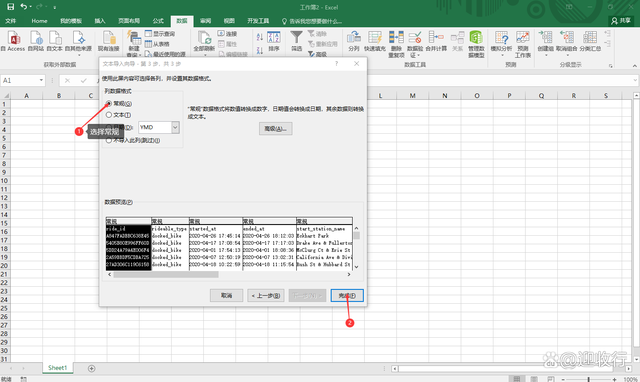Screen dimensions: 640x382
Task: Click Sort A to Z ascending icon
Action: [x=260, y=37]
